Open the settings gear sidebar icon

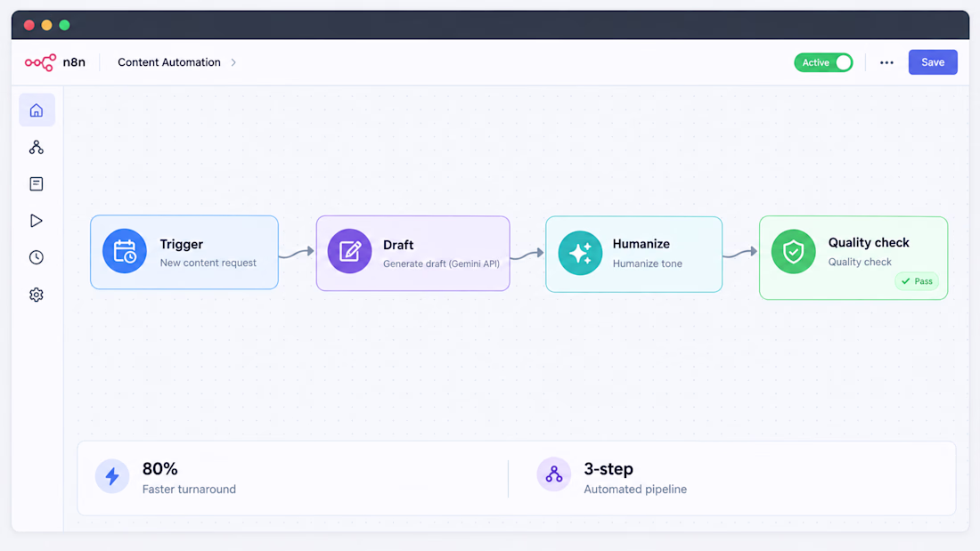tap(37, 295)
